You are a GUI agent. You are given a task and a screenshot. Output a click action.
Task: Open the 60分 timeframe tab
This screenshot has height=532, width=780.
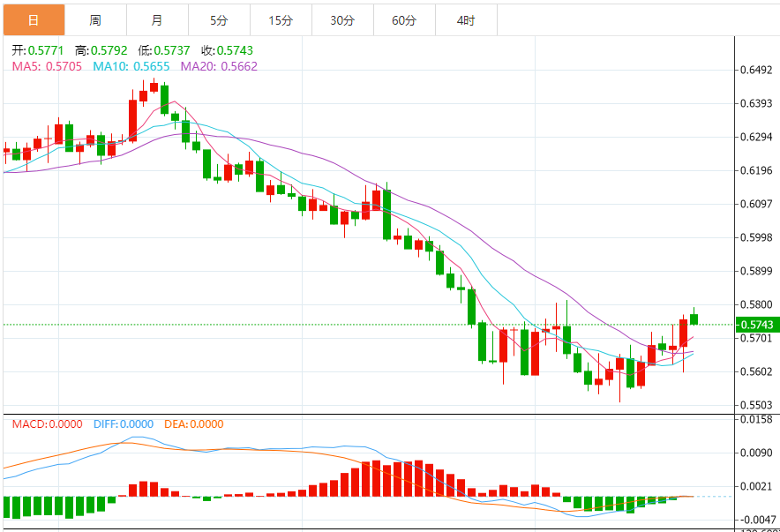(404, 20)
